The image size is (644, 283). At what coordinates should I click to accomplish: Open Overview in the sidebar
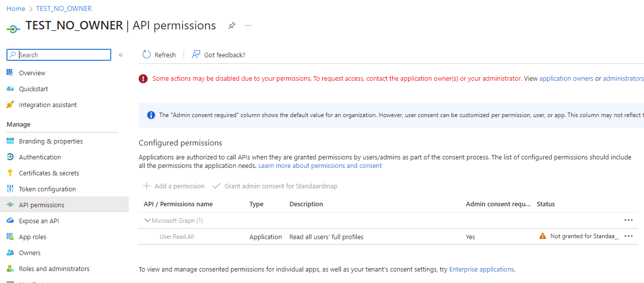[32, 73]
